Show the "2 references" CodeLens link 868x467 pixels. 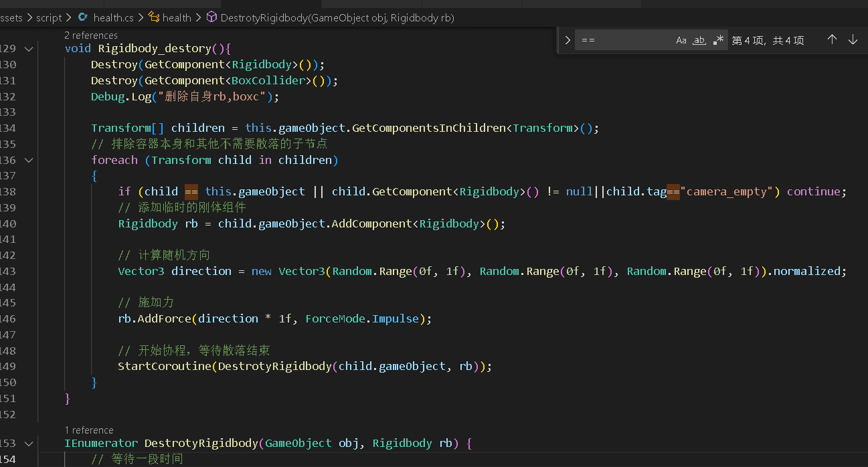tap(91, 35)
